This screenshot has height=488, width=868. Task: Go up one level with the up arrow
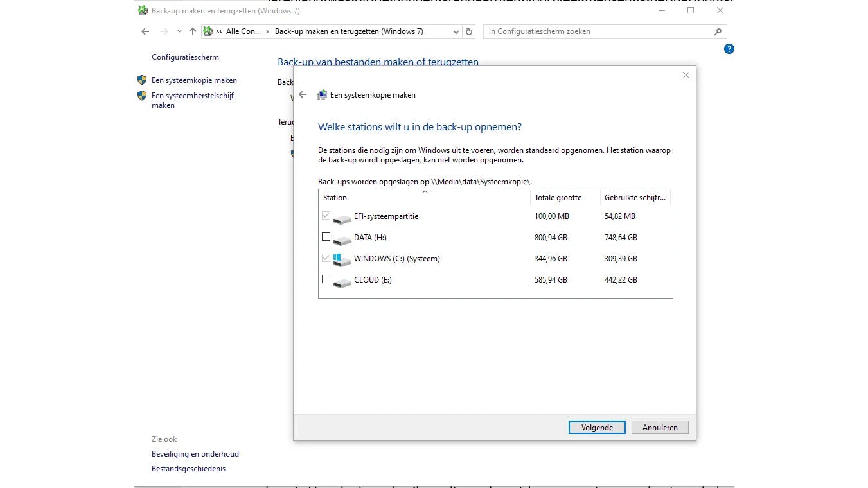coord(192,31)
